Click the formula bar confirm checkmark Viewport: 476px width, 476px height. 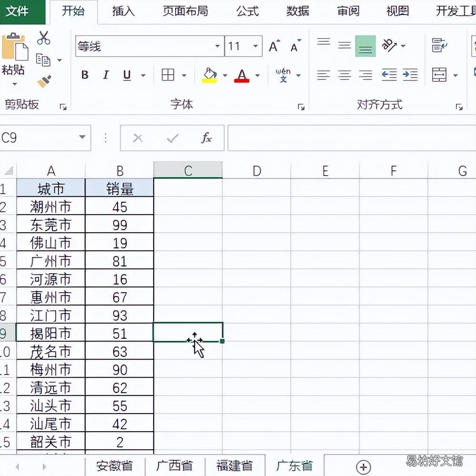(x=172, y=139)
